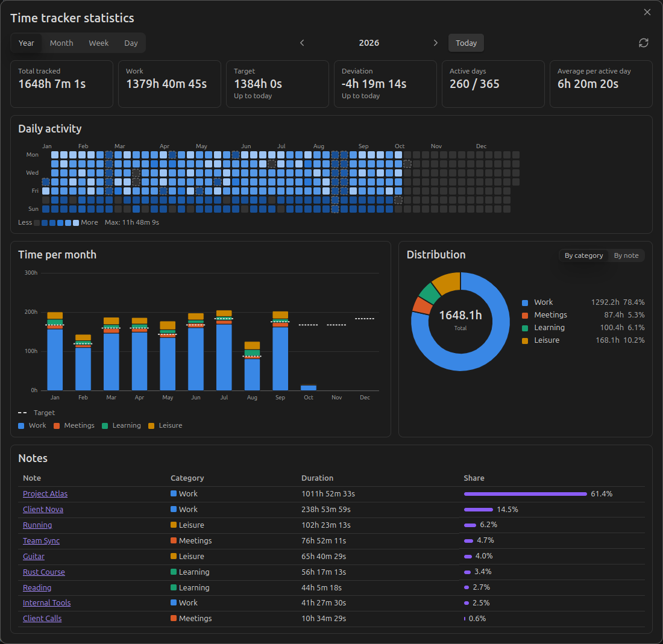The width and height of the screenshot is (663, 644).
Task: Open the Rust Course note link
Action: click(x=44, y=572)
